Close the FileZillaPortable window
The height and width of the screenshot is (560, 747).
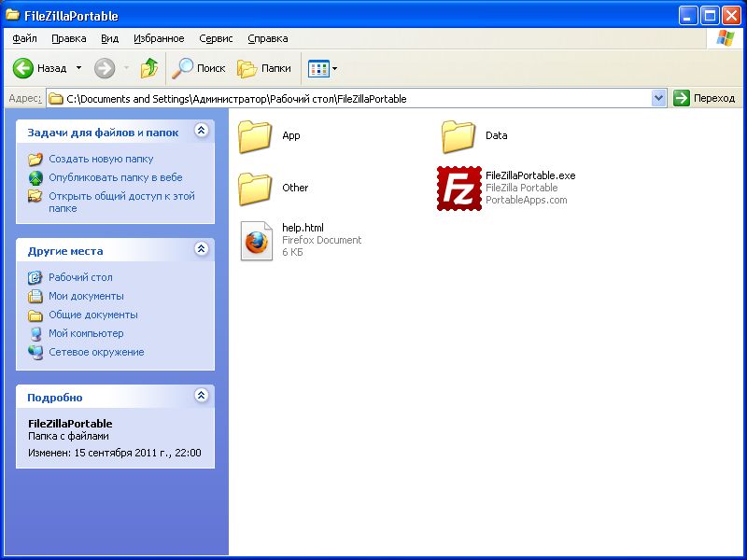[x=731, y=15]
